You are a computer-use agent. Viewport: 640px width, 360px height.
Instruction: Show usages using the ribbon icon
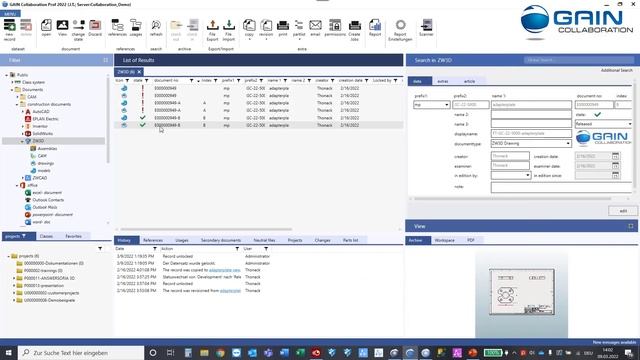(x=136, y=28)
